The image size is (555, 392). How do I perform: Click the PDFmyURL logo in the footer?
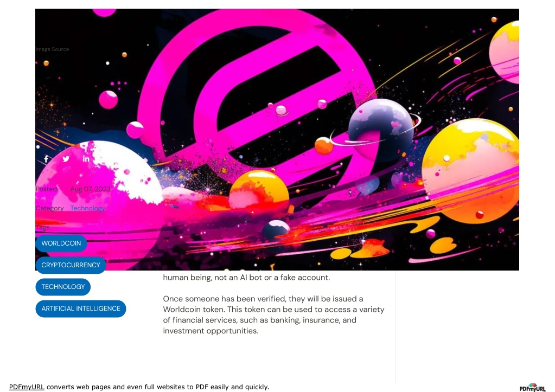point(532,388)
